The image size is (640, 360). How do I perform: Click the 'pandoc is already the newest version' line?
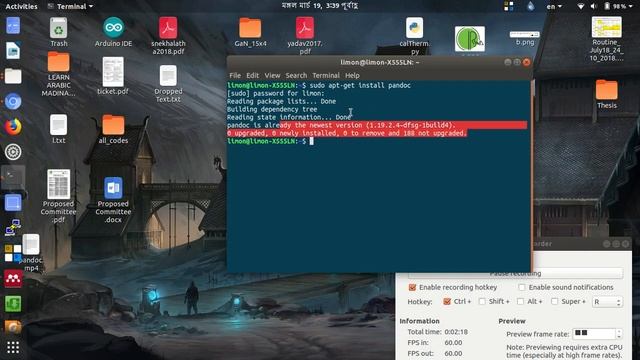(341, 125)
